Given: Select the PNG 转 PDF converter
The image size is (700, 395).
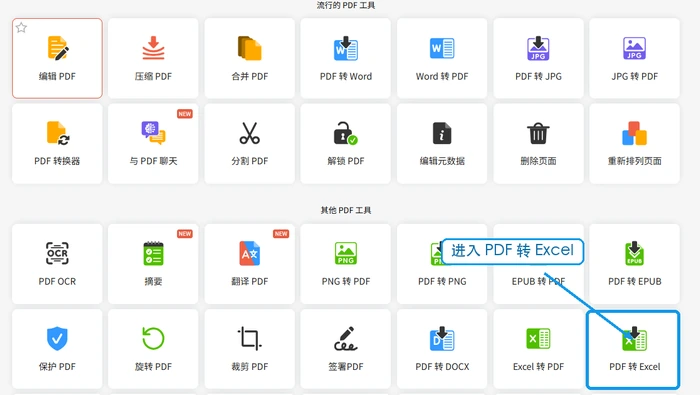Looking at the screenshot, I should click(346, 264).
